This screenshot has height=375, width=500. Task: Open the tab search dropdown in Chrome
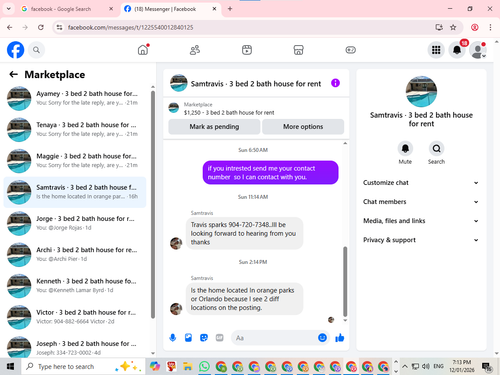coord(9,9)
